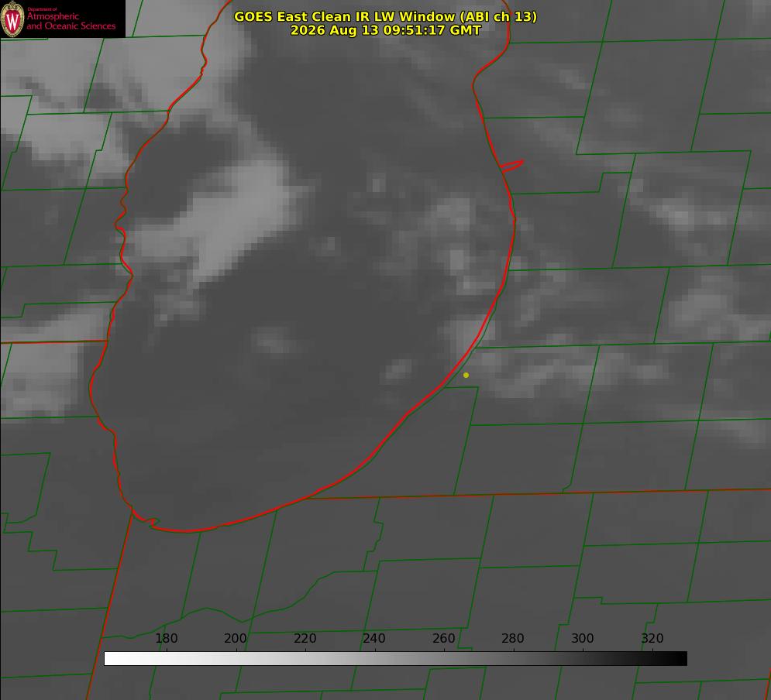Screen dimensions: 771x700
Task: Click the small red inlet on east shoreline
Action: point(511,166)
